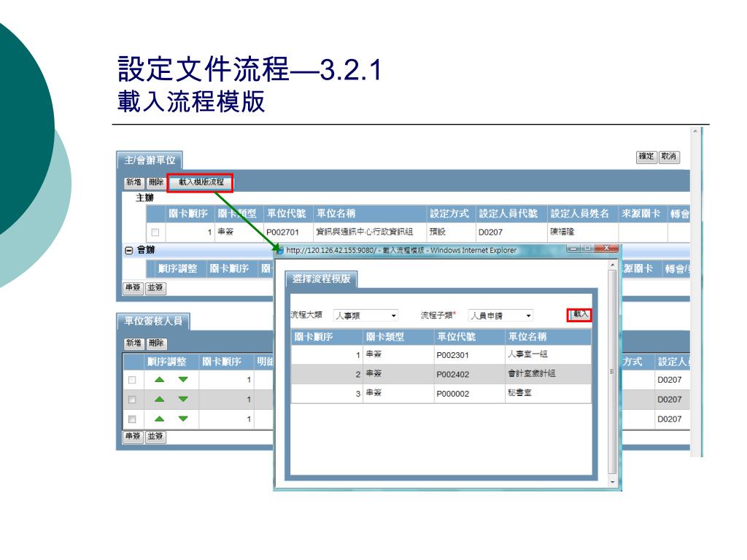Select the 主/會辦單位 tab

click(150, 160)
